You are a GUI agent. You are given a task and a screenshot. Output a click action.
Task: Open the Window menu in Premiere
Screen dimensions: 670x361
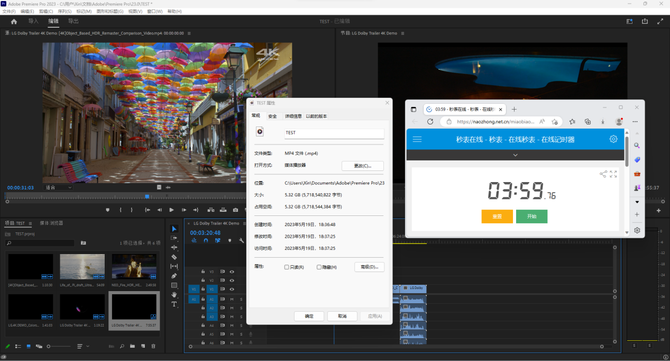[x=154, y=12]
